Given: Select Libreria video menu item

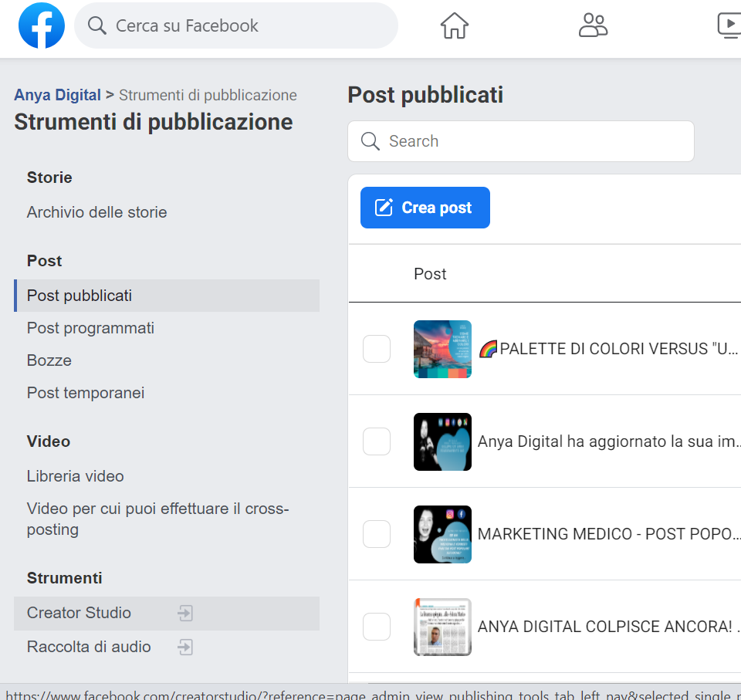Looking at the screenshot, I should pos(76,476).
